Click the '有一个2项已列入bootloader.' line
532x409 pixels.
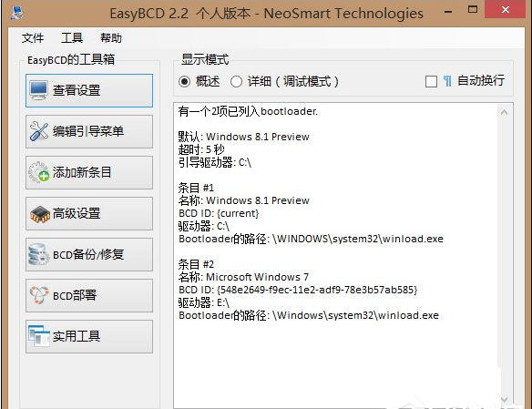click(x=248, y=111)
